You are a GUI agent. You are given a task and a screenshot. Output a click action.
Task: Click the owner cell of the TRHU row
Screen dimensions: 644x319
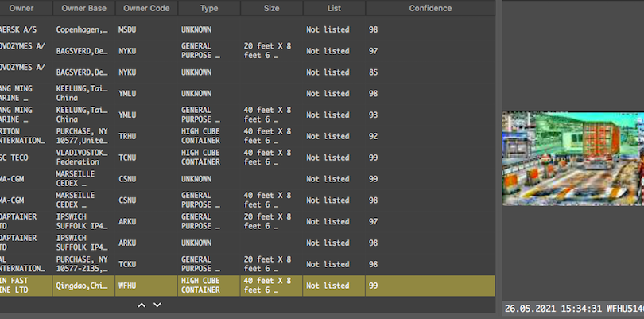tap(26, 137)
